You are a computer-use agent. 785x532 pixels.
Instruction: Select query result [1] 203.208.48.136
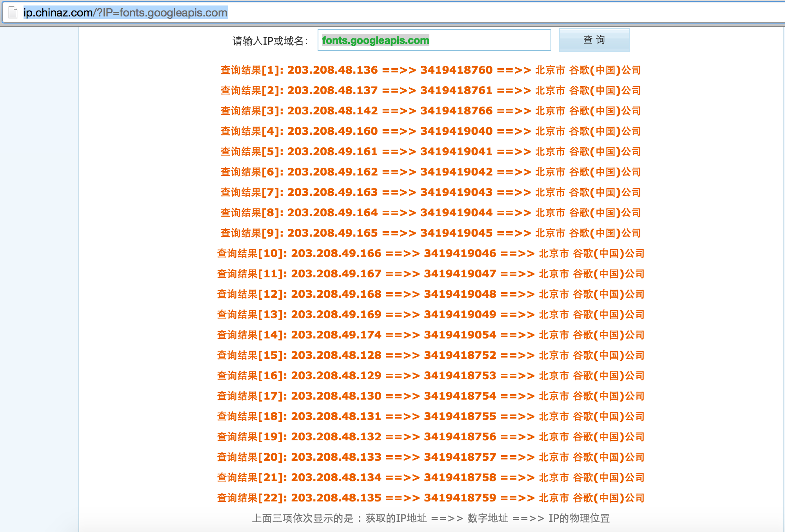(x=431, y=70)
